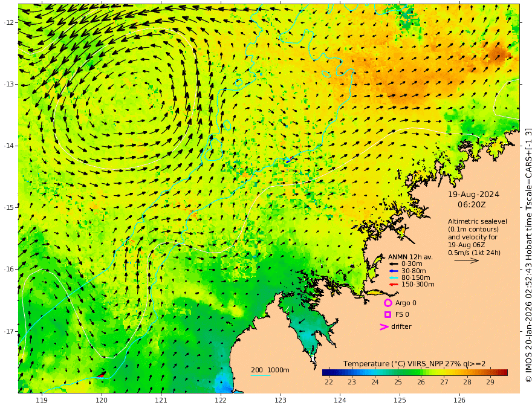Click the longitude axis label 120
Screen dimensions: 532x411
point(102,401)
